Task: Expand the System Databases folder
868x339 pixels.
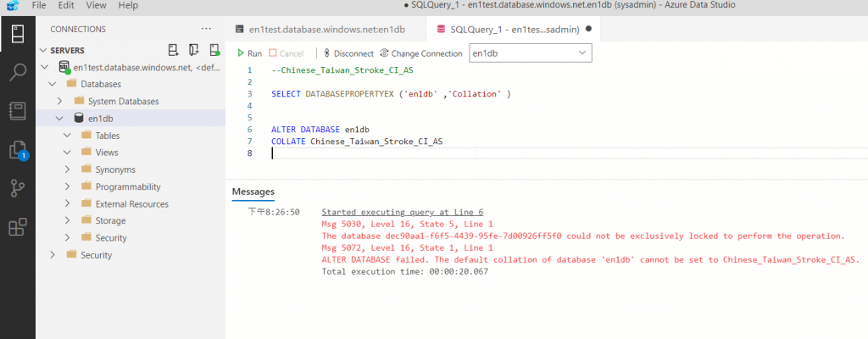Action: [60, 102]
